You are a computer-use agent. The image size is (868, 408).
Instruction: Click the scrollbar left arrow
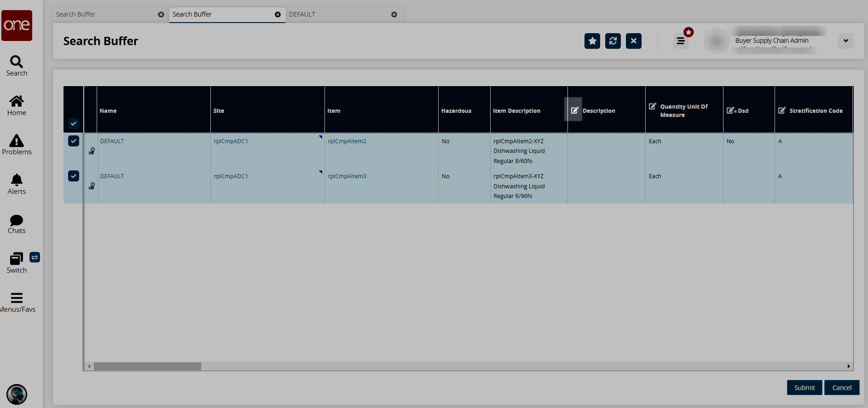click(x=89, y=366)
